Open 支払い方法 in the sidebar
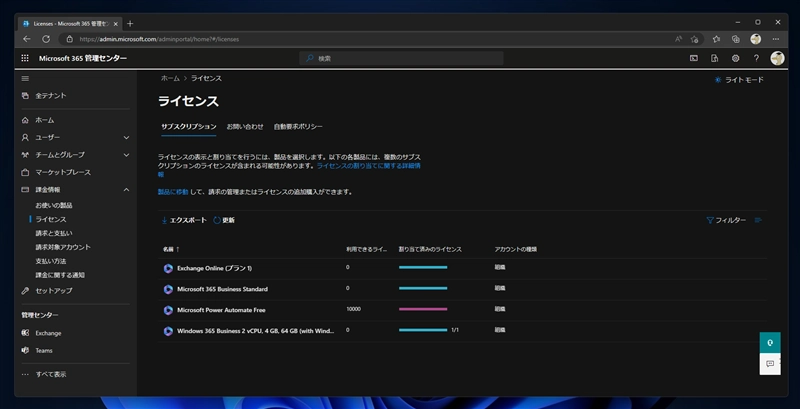This screenshot has width=800, height=409. (x=51, y=261)
